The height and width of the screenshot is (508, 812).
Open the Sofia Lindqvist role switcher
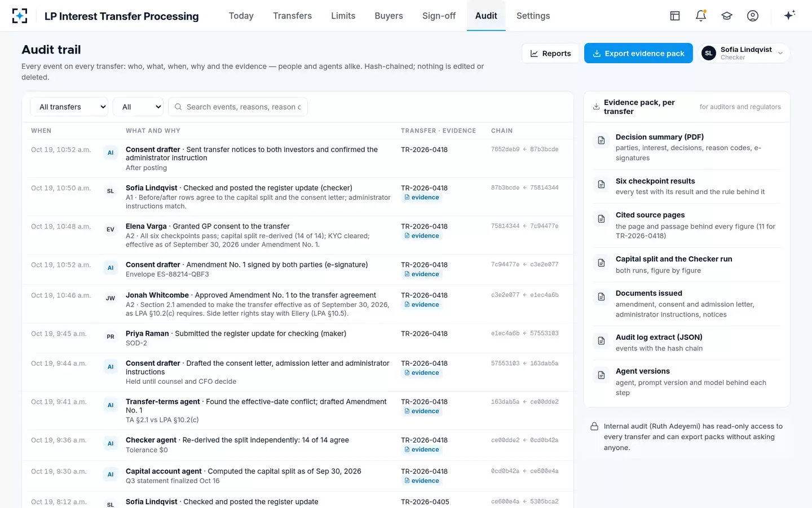pos(744,53)
